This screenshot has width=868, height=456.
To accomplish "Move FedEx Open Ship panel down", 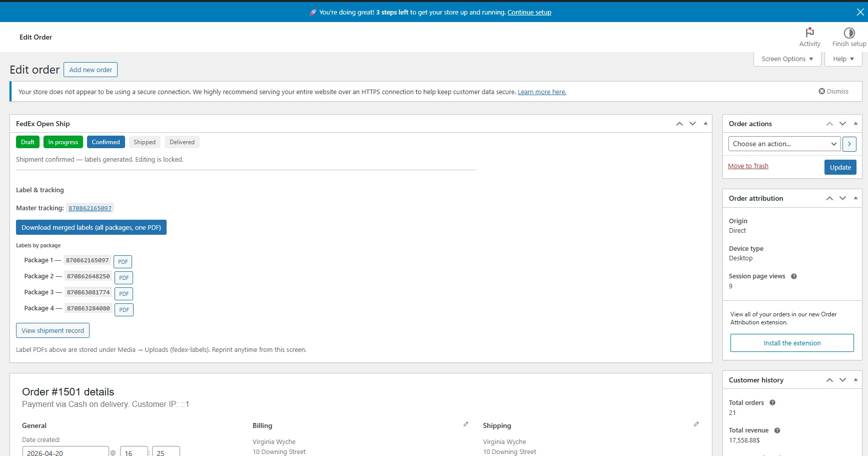I will click(692, 124).
